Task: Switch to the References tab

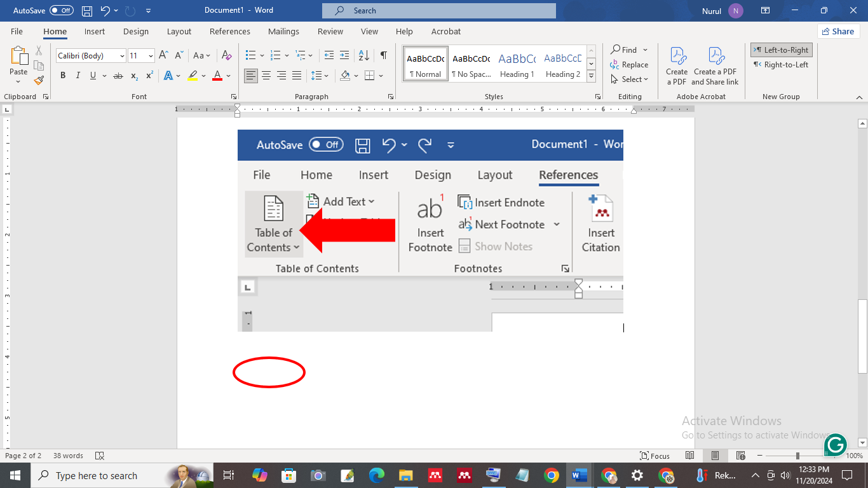Action: [x=230, y=31]
